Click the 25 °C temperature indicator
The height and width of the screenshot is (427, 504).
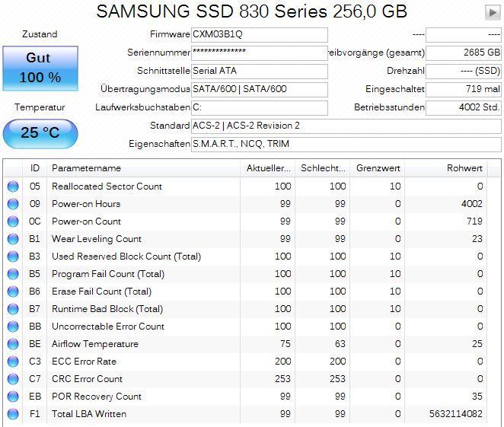(40, 132)
